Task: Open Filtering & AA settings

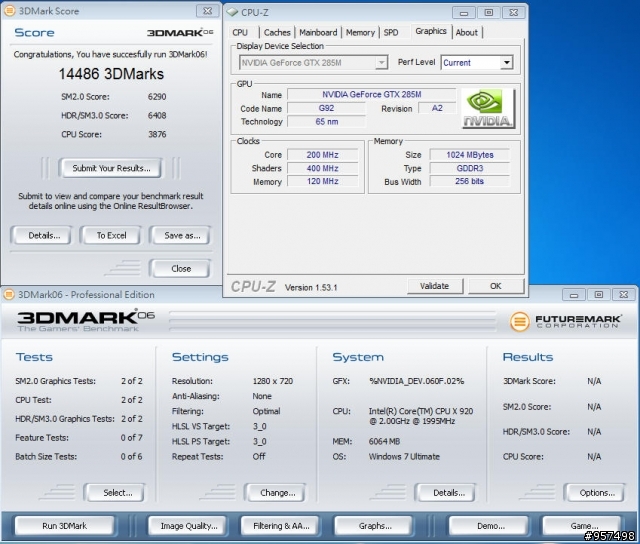Action: pos(281,526)
